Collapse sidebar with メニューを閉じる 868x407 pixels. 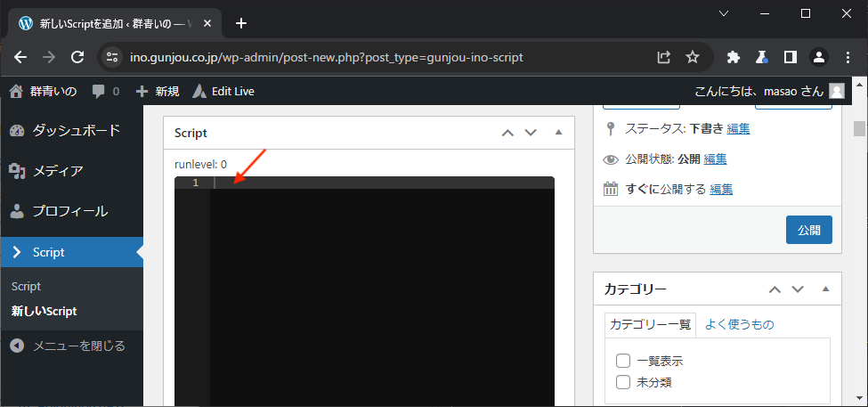click(78, 346)
